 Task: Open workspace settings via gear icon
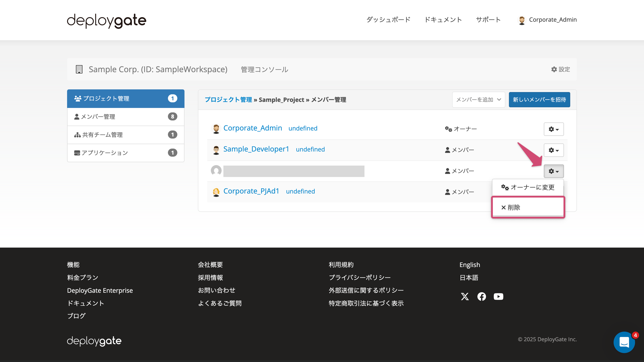pyautogui.click(x=560, y=69)
